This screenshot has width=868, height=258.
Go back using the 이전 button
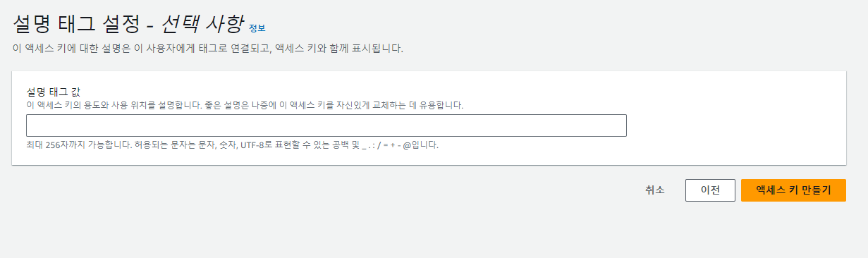709,190
